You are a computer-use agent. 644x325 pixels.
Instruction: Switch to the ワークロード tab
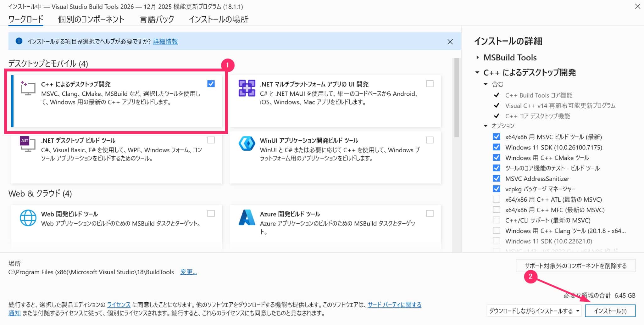(x=26, y=19)
